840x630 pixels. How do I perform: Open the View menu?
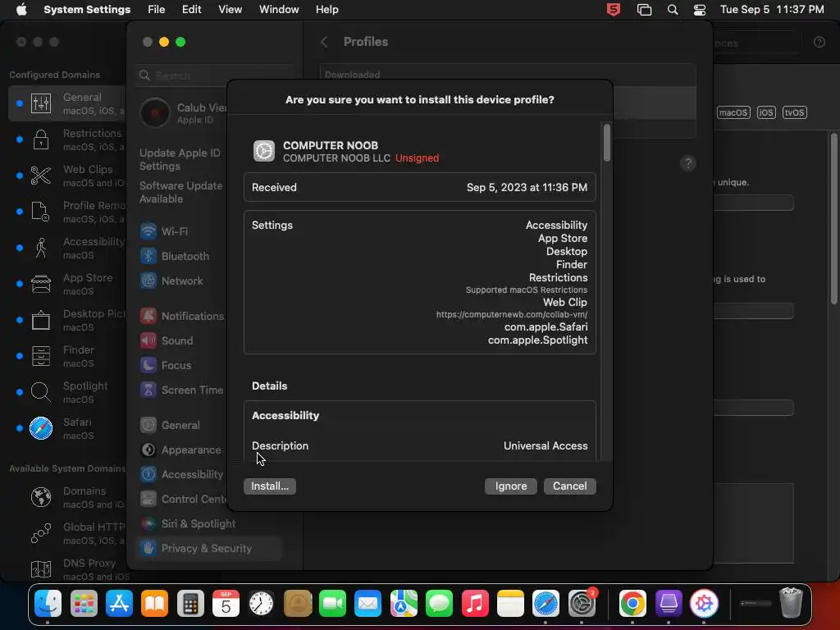(230, 10)
